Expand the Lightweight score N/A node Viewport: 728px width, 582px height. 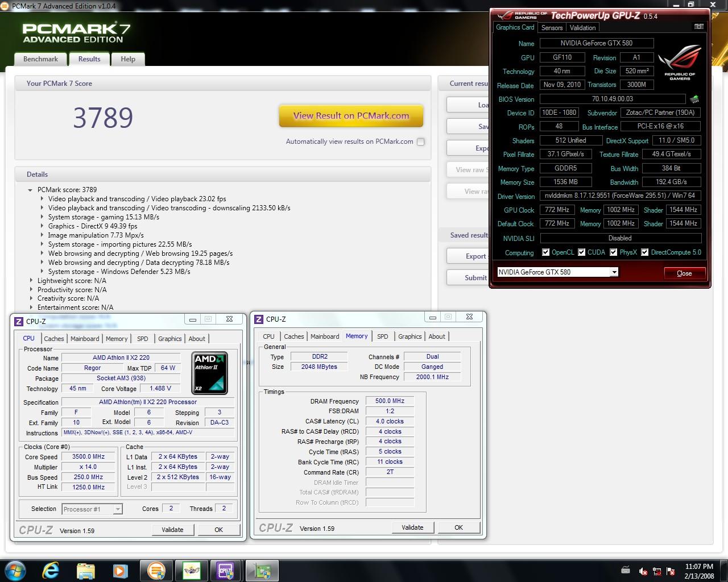click(x=31, y=281)
